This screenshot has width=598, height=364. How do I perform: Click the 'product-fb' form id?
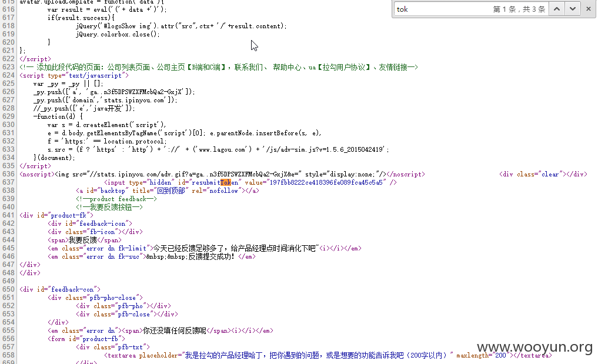(x=101, y=339)
